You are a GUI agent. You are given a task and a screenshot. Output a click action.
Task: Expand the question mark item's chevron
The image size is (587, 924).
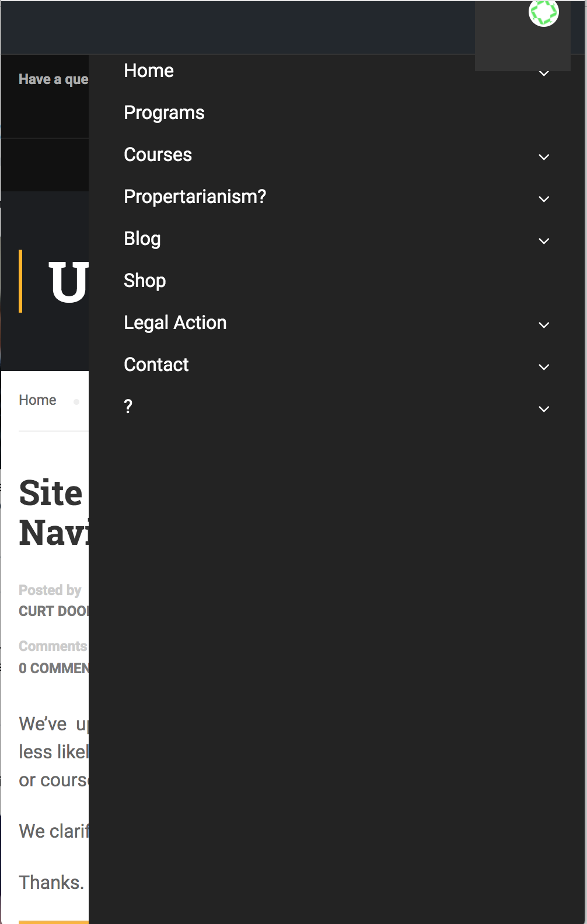pos(544,409)
